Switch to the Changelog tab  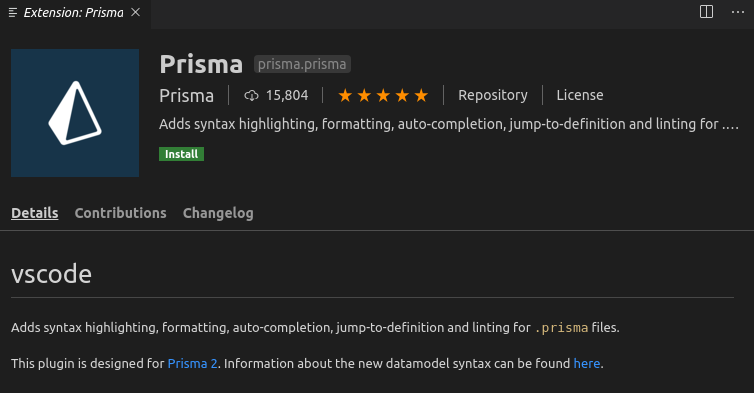218,213
